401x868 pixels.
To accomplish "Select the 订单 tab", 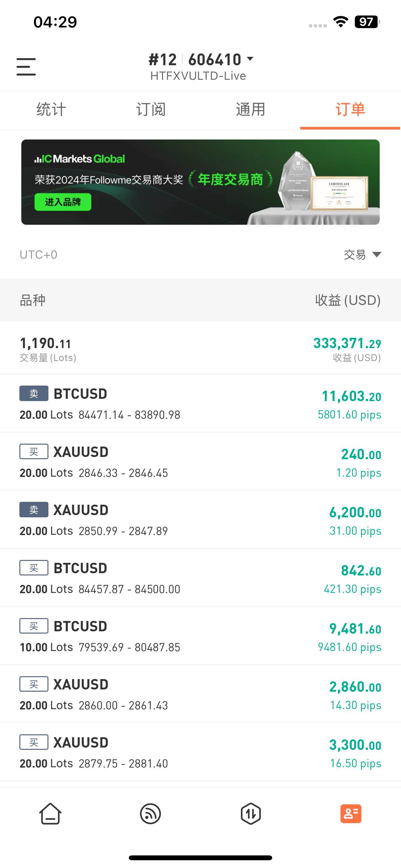I will (x=350, y=109).
